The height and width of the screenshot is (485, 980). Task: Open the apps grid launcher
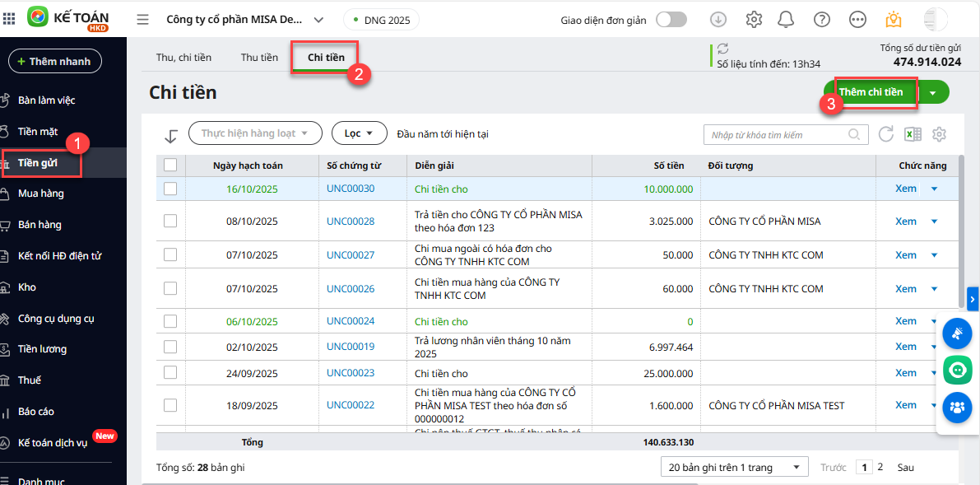(x=10, y=19)
